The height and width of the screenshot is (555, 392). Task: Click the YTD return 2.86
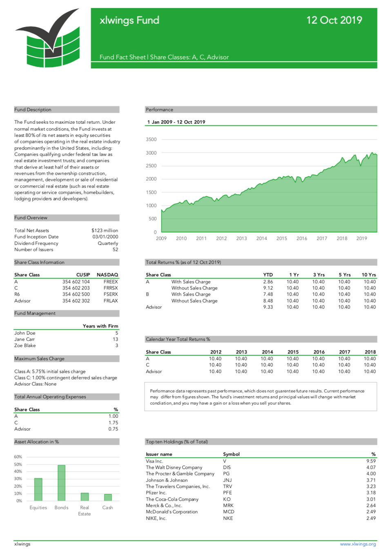(268, 282)
